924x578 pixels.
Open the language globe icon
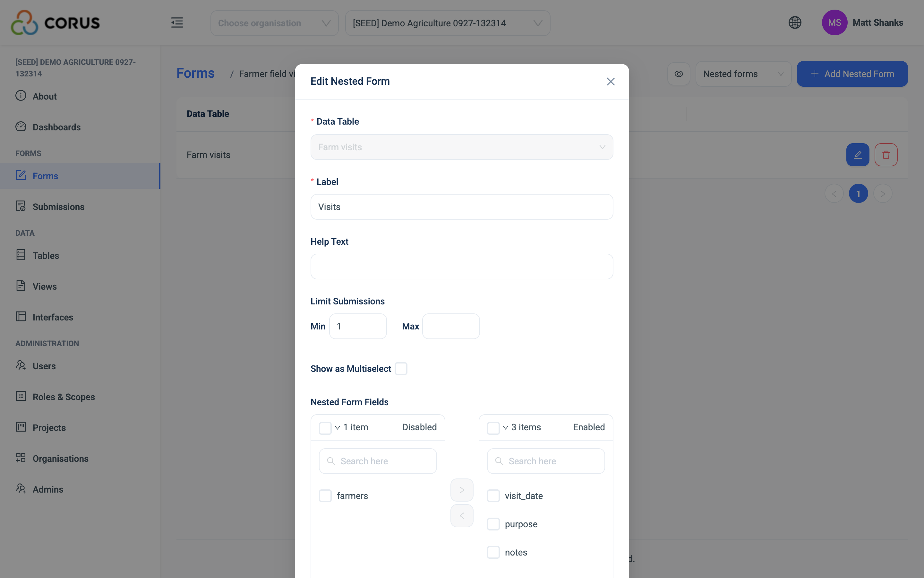(795, 22)
